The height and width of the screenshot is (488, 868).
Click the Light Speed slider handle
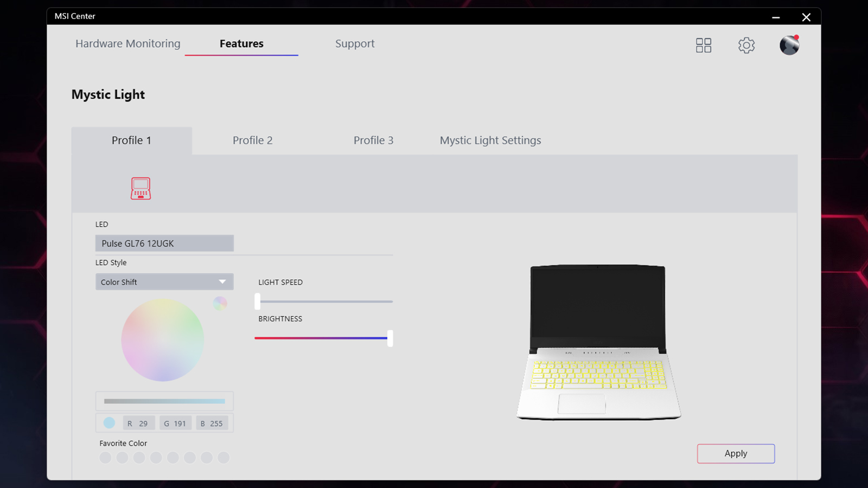258,301
